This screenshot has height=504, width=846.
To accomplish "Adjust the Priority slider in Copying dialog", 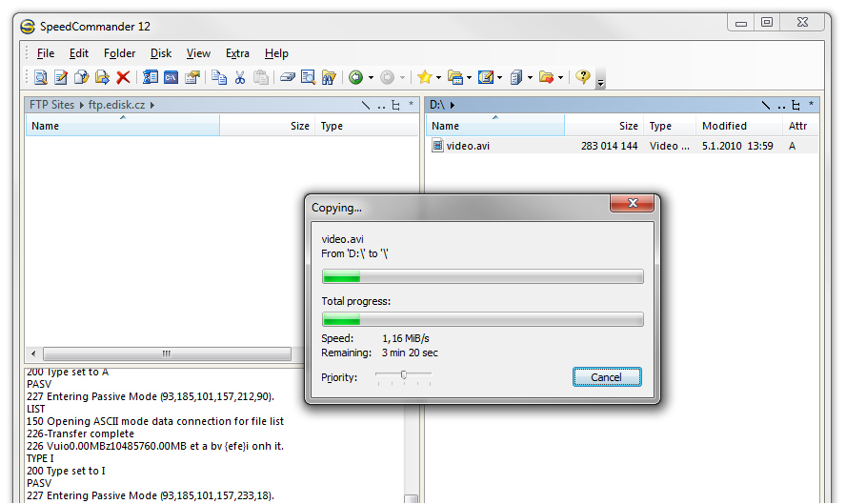I will 404,376.
